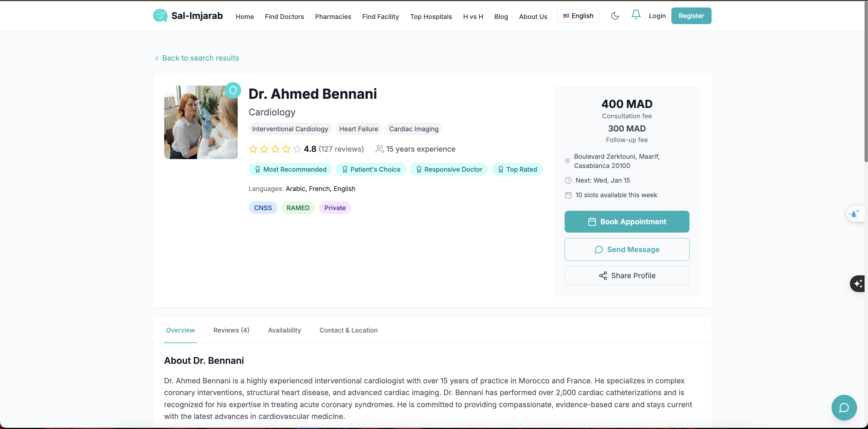Click the verified shield badge on photo

point(233,90)
